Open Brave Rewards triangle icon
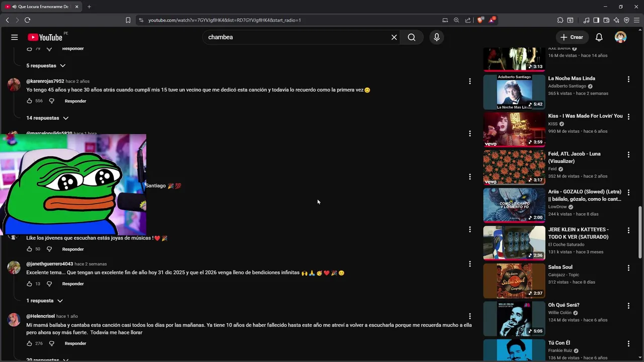Viewport: 644px width, 362px height. click(x=492, y=20)
